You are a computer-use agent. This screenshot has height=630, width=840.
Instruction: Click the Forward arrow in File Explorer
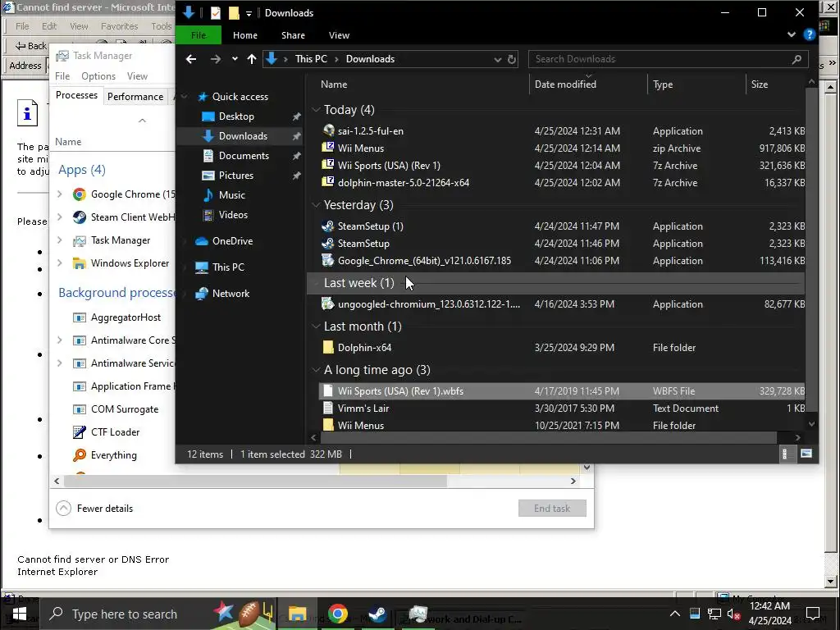tap(216, 59)
